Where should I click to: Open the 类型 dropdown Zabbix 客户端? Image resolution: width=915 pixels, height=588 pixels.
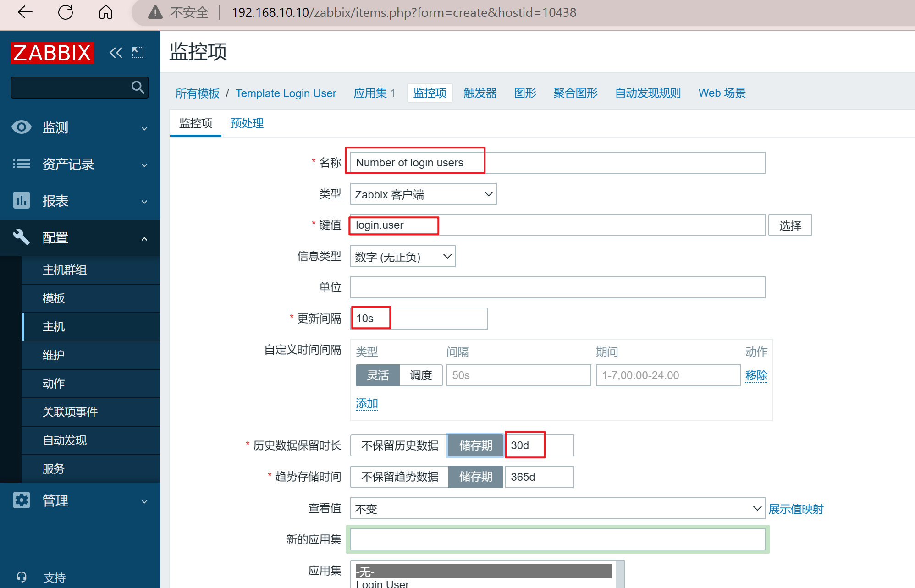(423, 194)
